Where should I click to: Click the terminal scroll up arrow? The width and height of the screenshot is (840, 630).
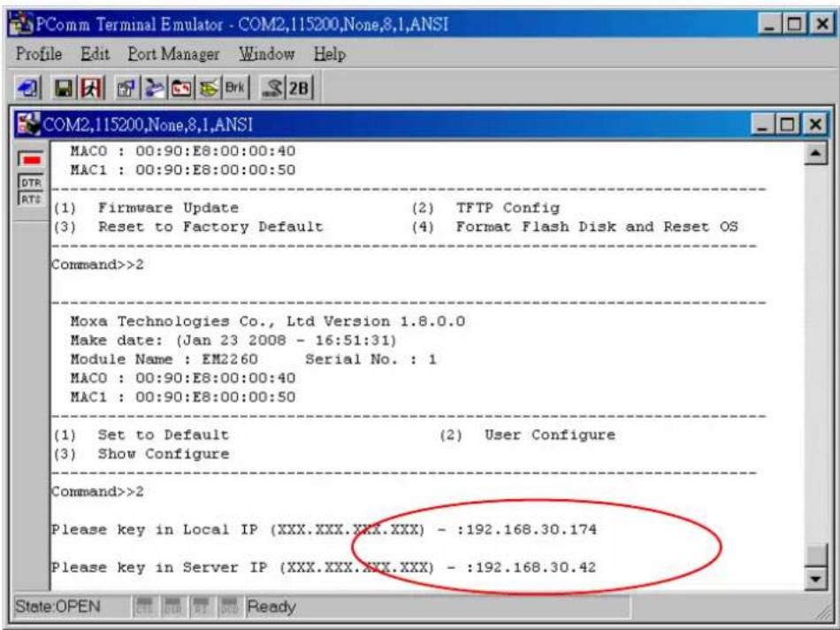pos(816,154)
